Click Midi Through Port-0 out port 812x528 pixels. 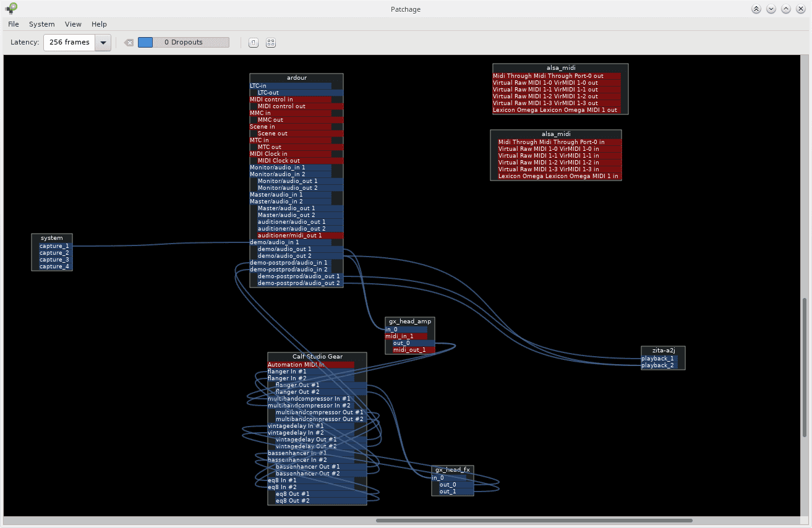coord(557,76)
